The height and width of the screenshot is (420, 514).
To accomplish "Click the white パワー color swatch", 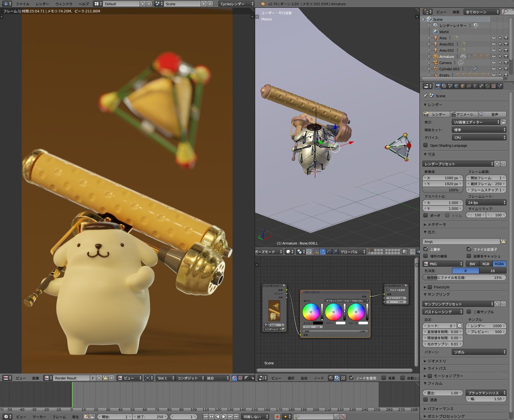I will click(341, 323).
